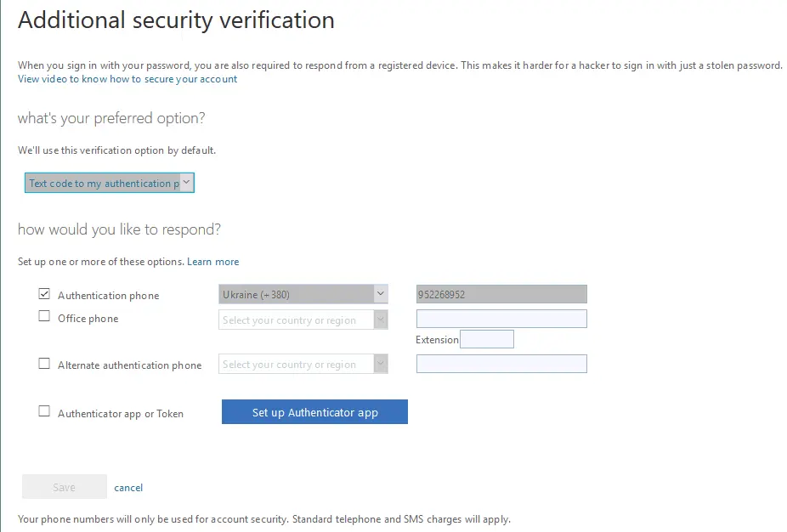Click the 'Office phone' label text
Screen dimensions: 787x532
pos(88,319)
